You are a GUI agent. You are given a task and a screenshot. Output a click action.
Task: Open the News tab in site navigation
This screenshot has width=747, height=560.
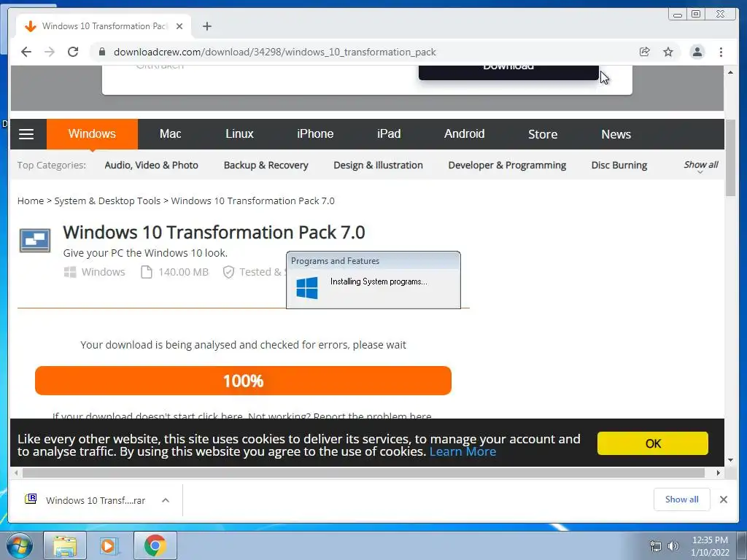click(x=616, y=134)
